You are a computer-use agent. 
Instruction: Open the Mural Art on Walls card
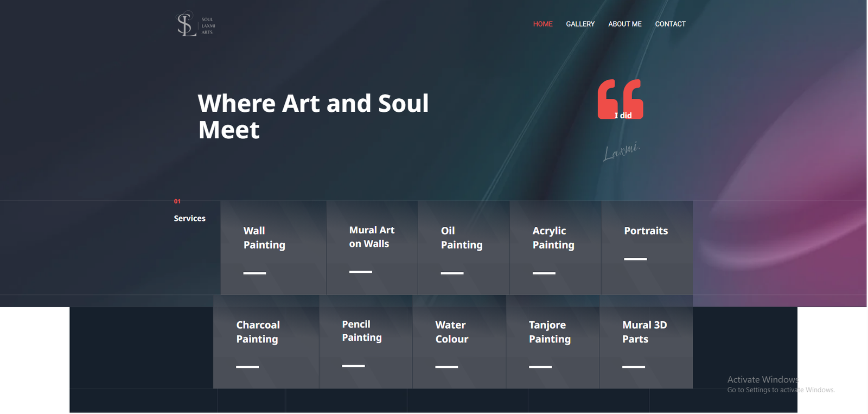click(372, 248)
